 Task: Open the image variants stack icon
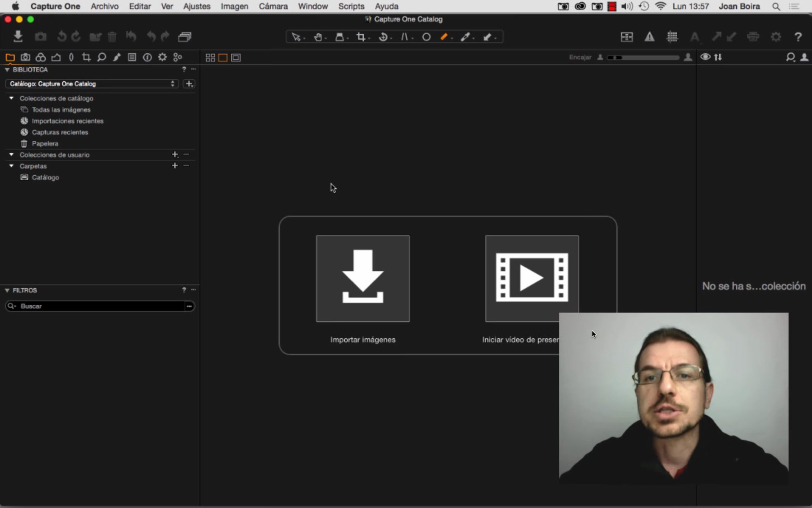pyautogui.click(x=185, y=37)
